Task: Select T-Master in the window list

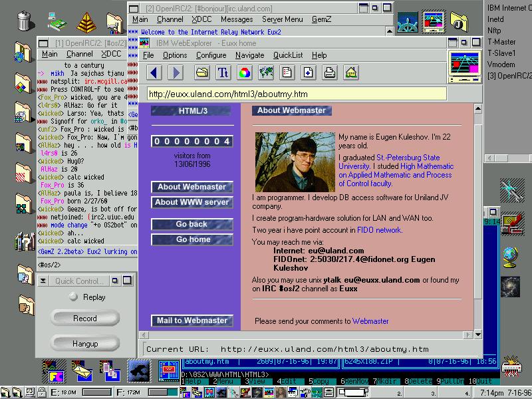Action: (x=501, y=42)
